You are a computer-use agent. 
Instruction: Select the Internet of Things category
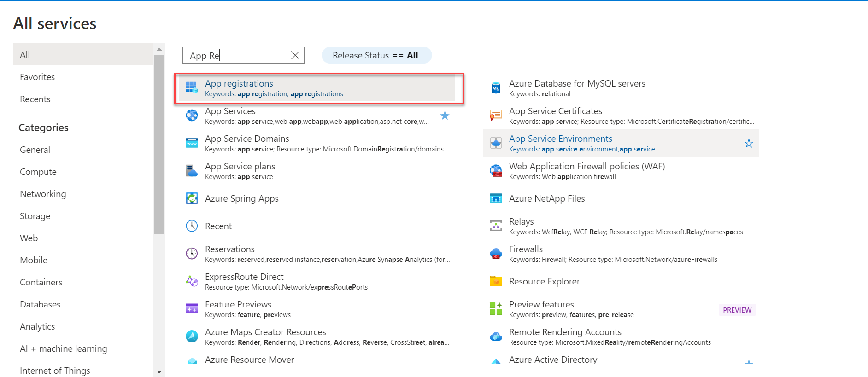tap(55, 371)
